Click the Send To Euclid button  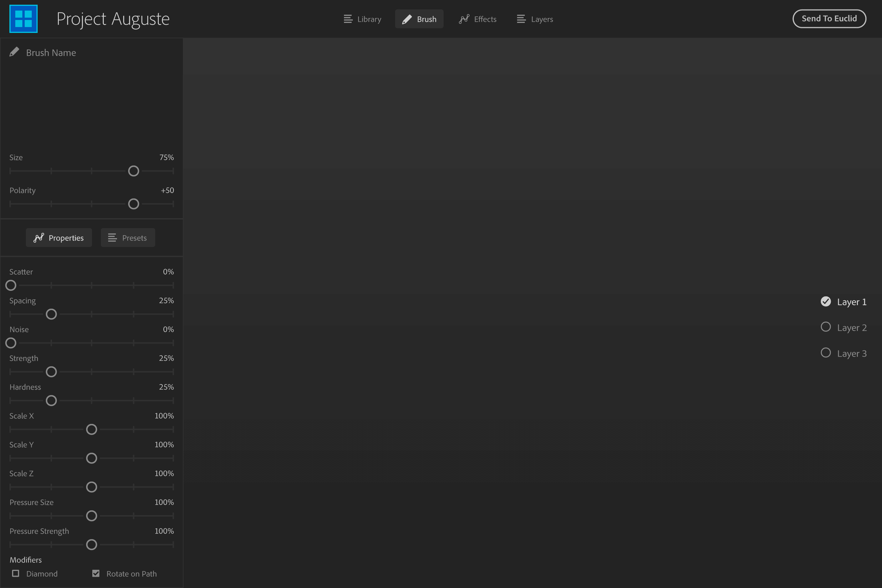coord(829,18)
